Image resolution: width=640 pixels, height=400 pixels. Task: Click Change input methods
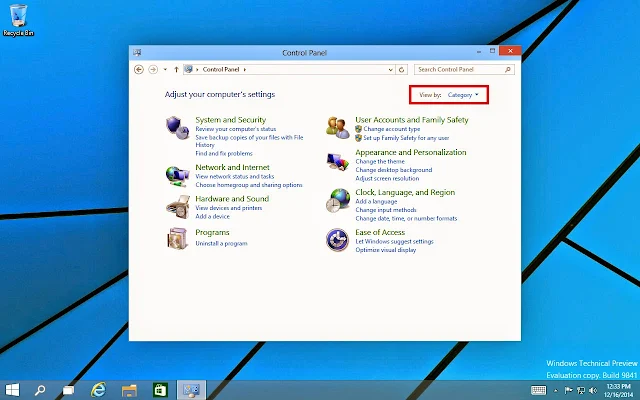tap(386, 210)
